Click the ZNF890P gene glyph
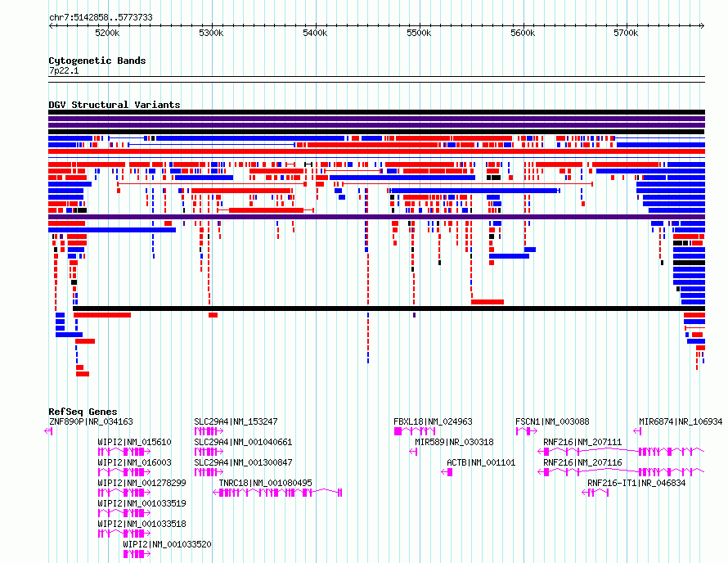This screenshot has height=563, width=728. pos(48,431)
